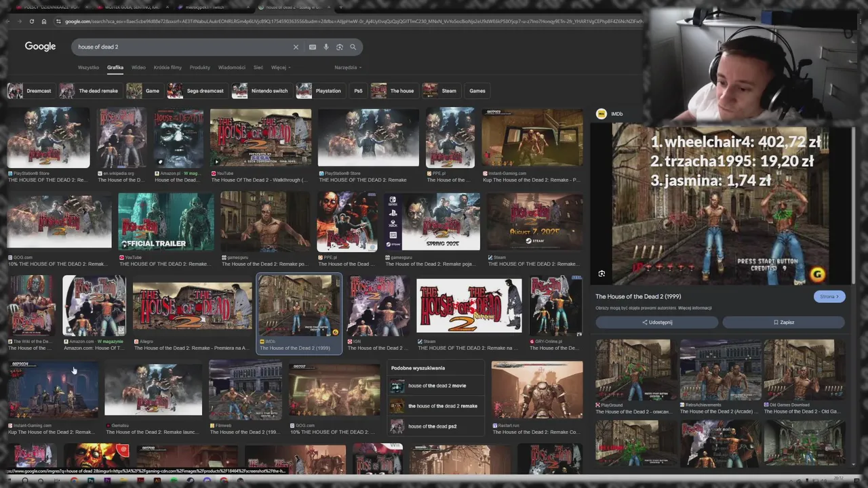Image resolution: width=868 pixels, height=488 pixels.
Task: Open site information icon in address bar
Action: coord(59,21)
